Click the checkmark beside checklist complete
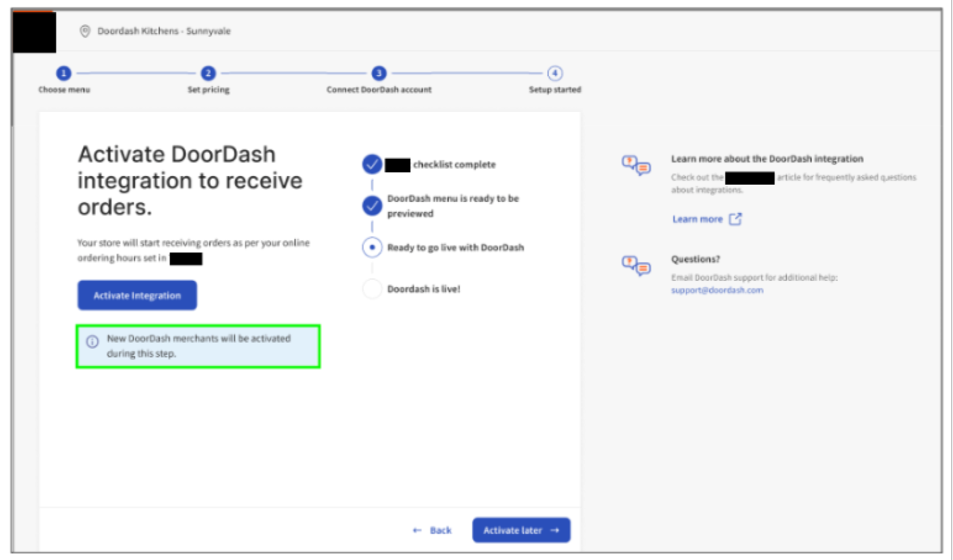The height and width of the screenshot is (560, 953). pos(372,165)
